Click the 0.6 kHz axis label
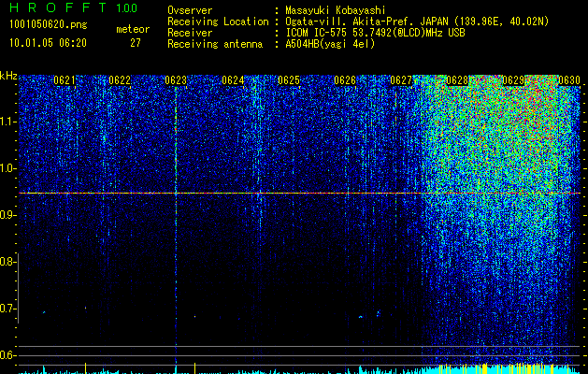 7,355
